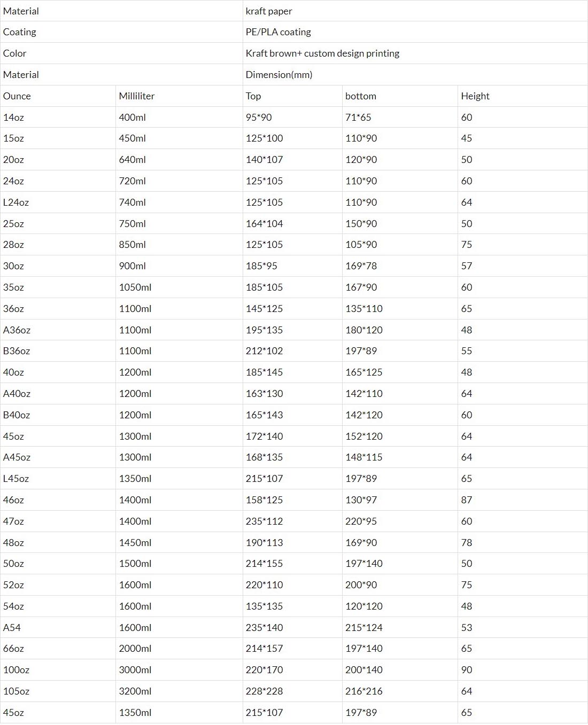Screen dimensions: 588x725
Task: Click the "228*228" top dimension cell
Action: pyautogui.click(x=264, y=691)
